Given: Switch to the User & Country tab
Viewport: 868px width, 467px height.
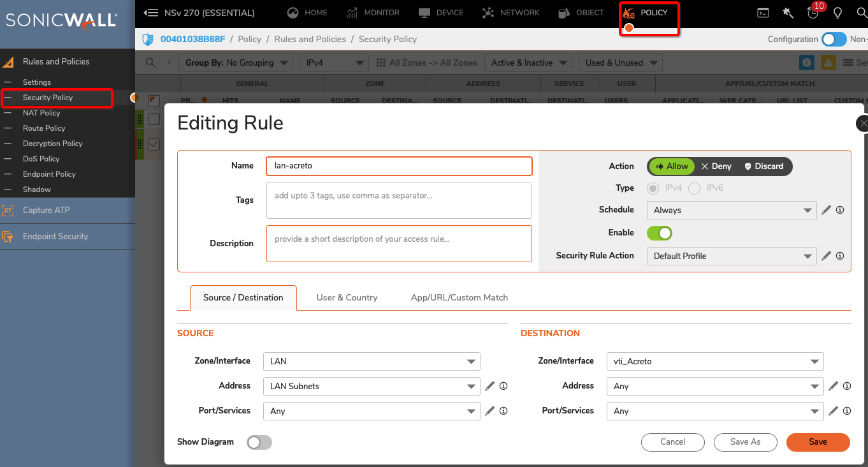Looking at the screenshot, I should pyautogui.click(x=347, y=298).
